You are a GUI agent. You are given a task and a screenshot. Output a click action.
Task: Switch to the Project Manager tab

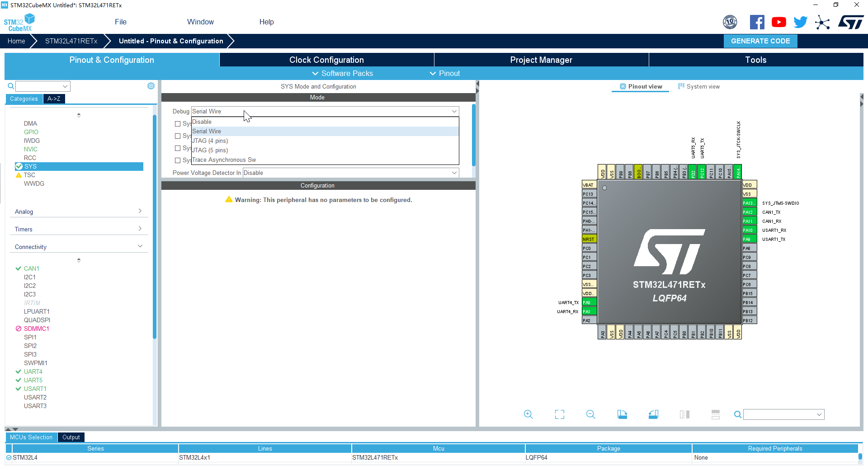[541, 60]
